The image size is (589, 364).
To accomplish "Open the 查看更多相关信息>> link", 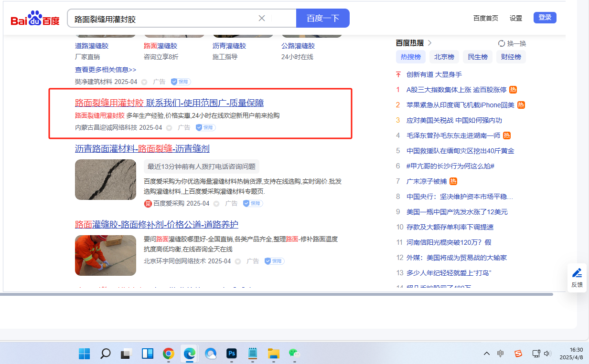I will click(106, 70).
